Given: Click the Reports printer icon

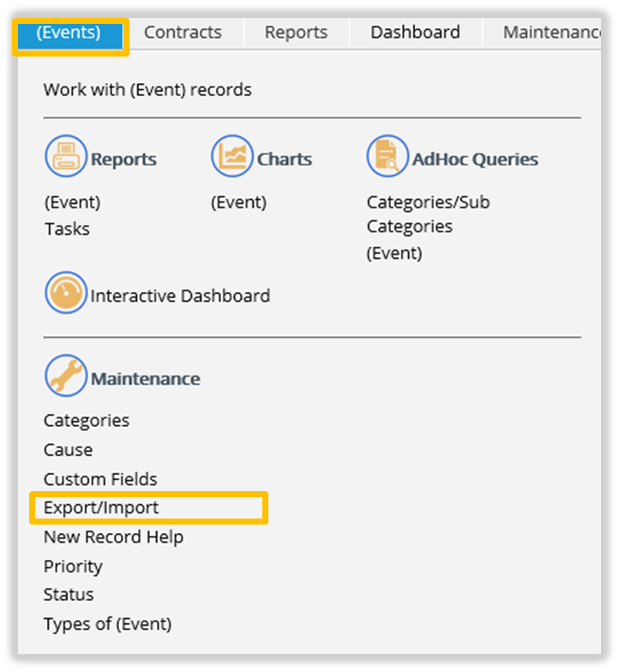Looking at the screenshot, I should [66, 157].
